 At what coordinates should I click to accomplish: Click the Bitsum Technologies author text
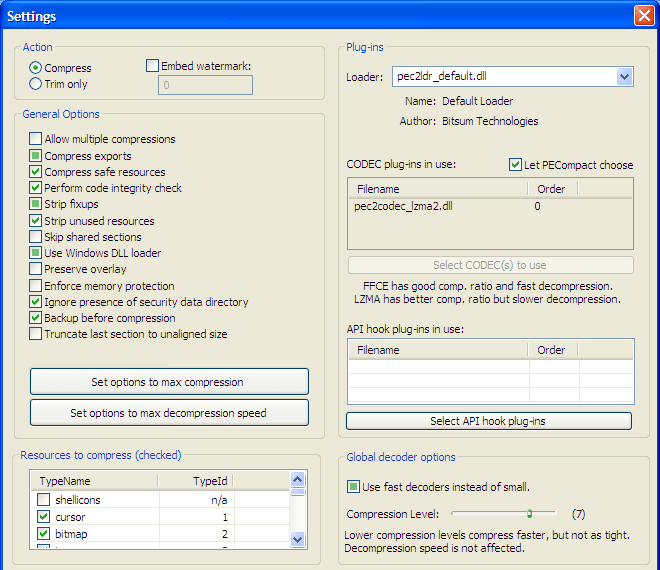pyautogui.click(x=490, y=121)
